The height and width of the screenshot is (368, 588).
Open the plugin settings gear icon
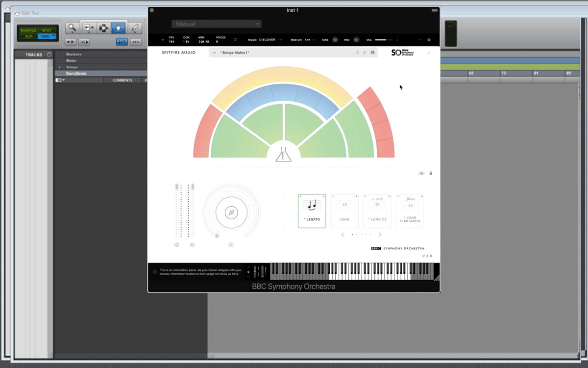click(429, 40)
